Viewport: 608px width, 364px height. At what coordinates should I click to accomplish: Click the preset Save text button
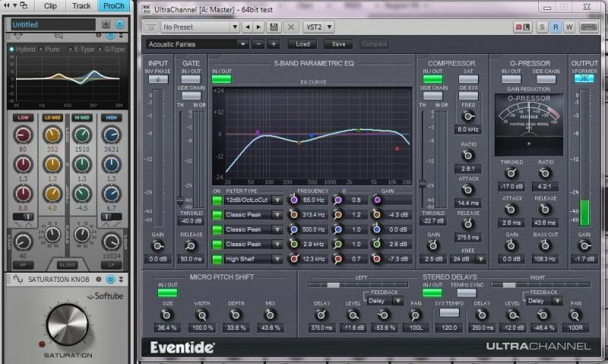338,44
